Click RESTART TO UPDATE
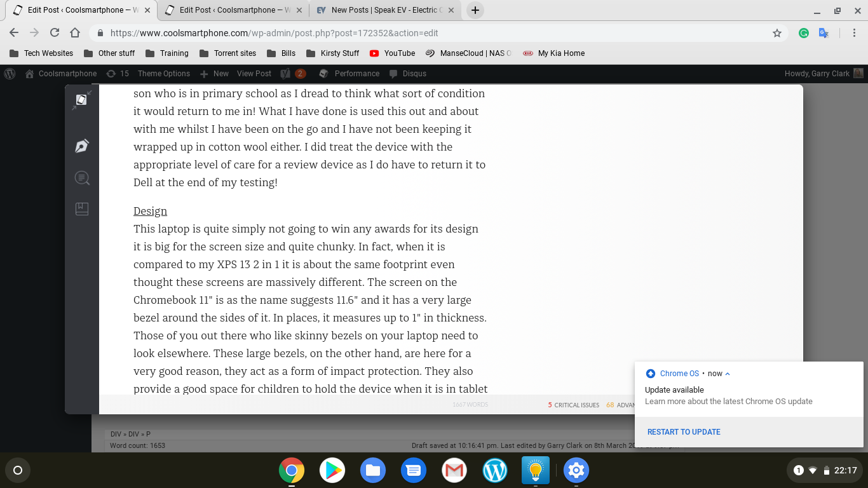The image size is (868, 488). (684, 432)
